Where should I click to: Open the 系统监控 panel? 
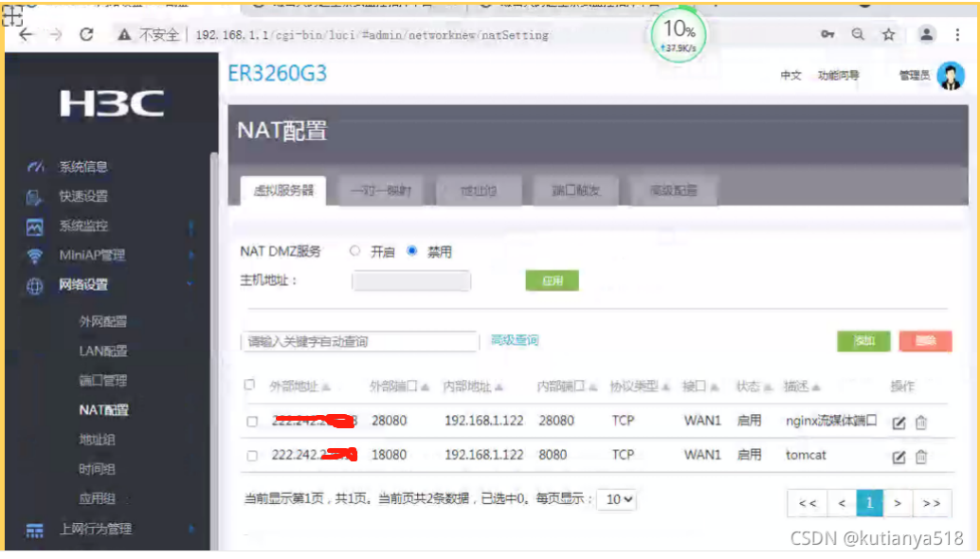point(83,225)
